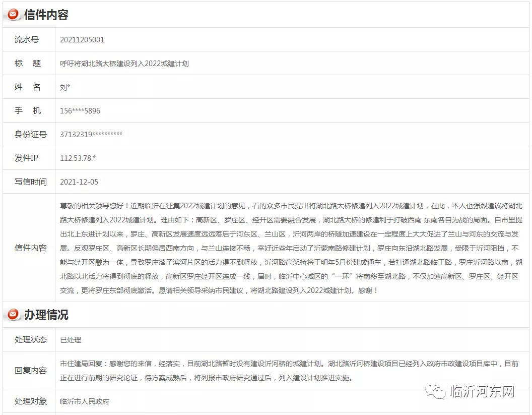The width and height of the screenshot is (532, 415).
Task: Select sender IP 112.53.78.*
Action: 78,158
